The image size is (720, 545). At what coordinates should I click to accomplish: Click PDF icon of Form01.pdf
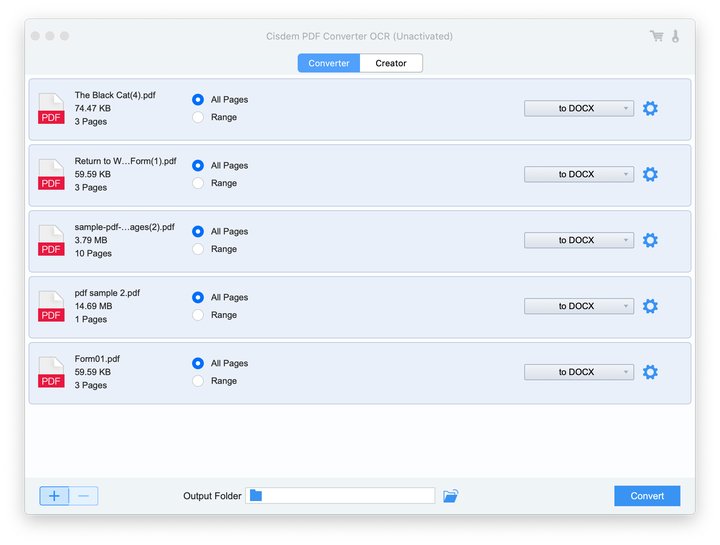(x=51, y=372)
